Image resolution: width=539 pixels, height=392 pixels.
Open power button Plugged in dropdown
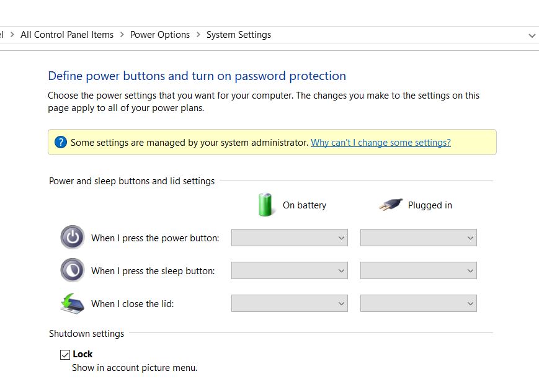click(418, 238)
